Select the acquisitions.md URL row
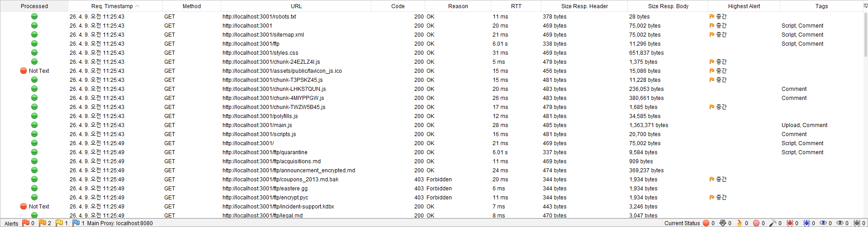Screen dimensions: 868x227 [x=272, y=161]
